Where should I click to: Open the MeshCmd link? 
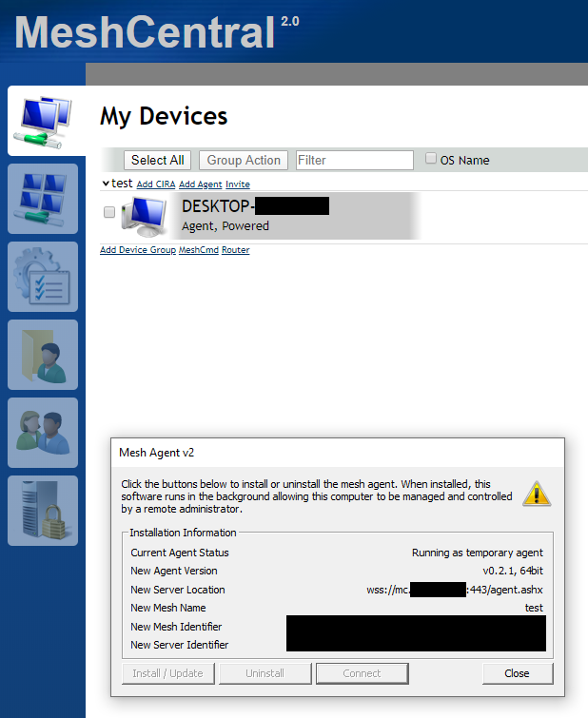coord(199,250)
